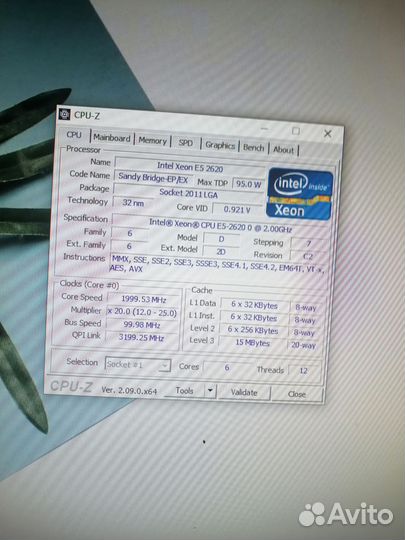Open the SPD tab

[x=186, y=143]
